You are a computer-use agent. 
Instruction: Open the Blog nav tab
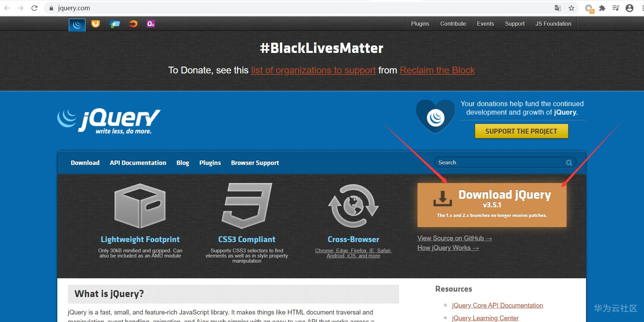click(x=183, y=163)
